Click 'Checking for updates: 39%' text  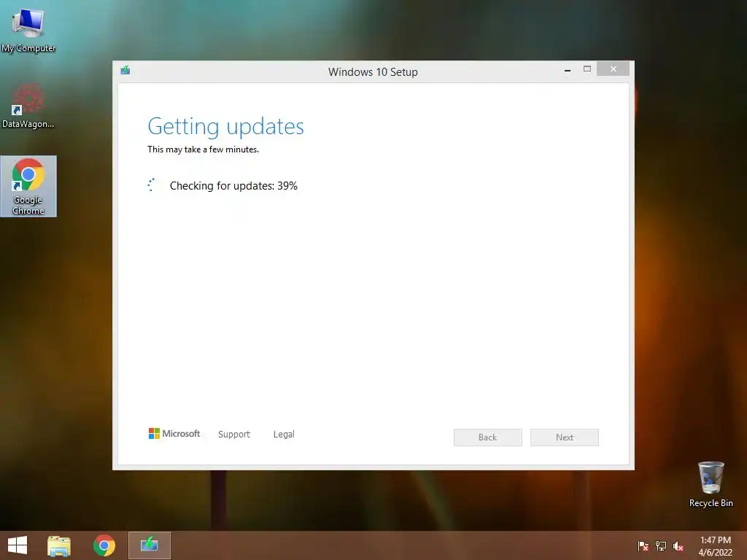pyautogui.click(x=233, y=186)
